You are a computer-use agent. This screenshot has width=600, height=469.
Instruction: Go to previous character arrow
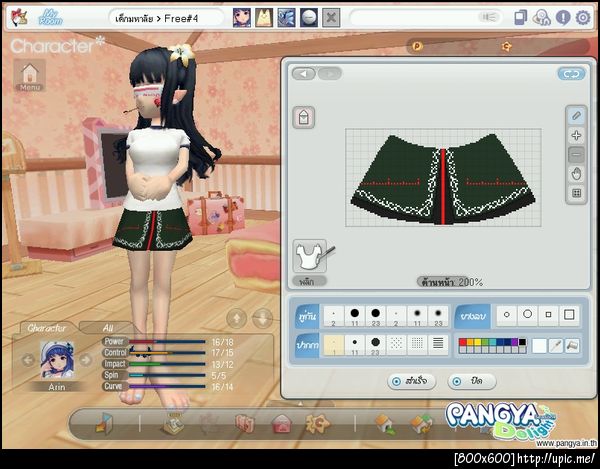point(28,360)
